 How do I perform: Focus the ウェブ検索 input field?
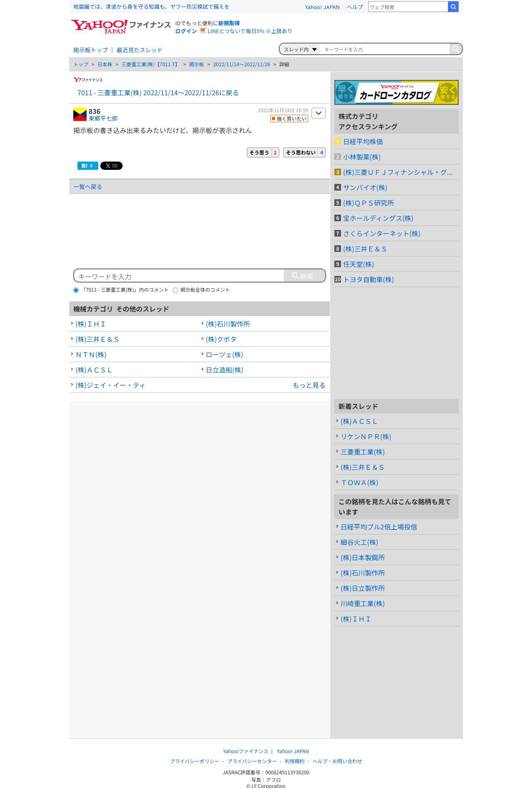pos(408,7)
